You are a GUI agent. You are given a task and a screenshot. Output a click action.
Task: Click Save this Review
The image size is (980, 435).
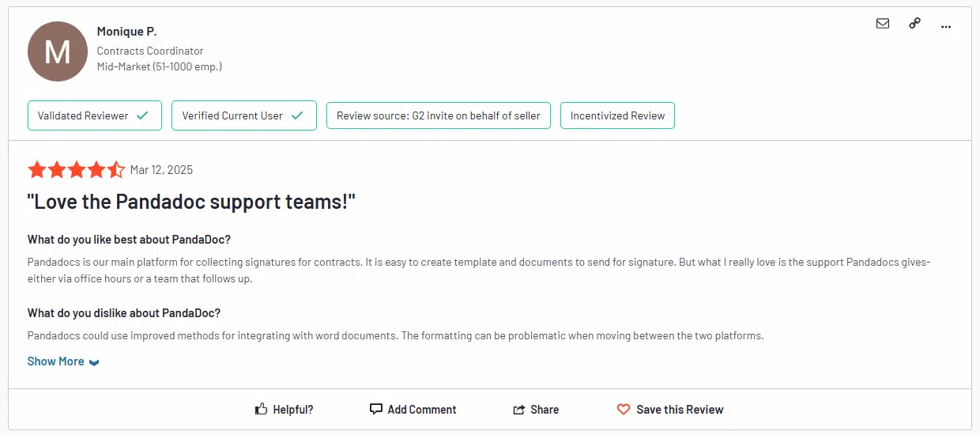[670, 410]
